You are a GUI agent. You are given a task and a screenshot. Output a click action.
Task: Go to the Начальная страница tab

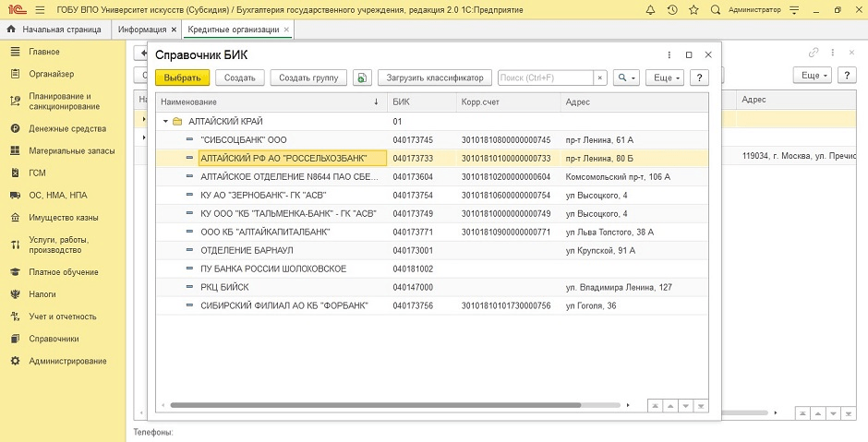58,30
